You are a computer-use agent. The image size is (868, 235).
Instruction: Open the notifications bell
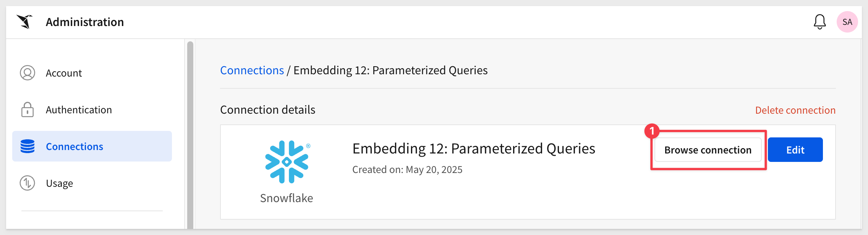tap(819, 22)
